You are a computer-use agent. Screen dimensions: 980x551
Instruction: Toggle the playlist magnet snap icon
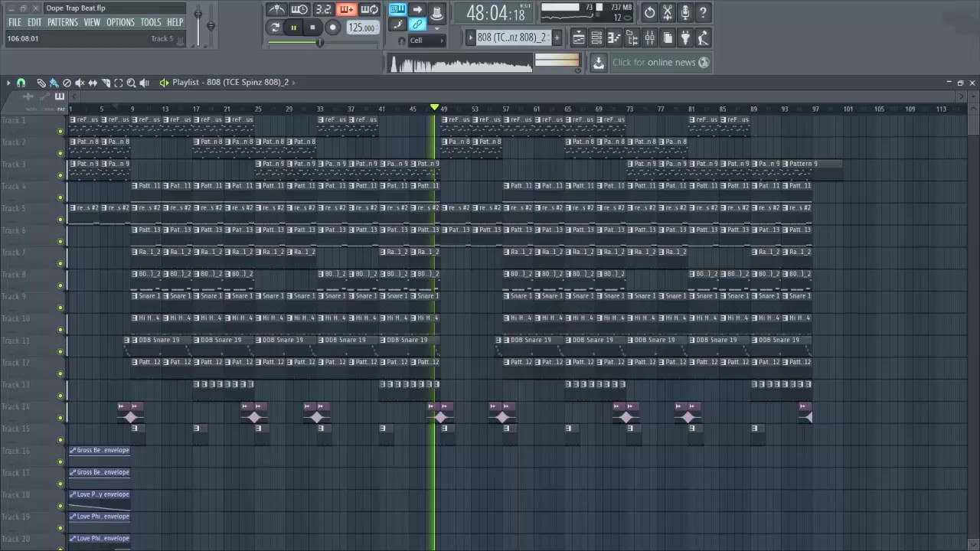pyautogui.click(x=21, y=83)
